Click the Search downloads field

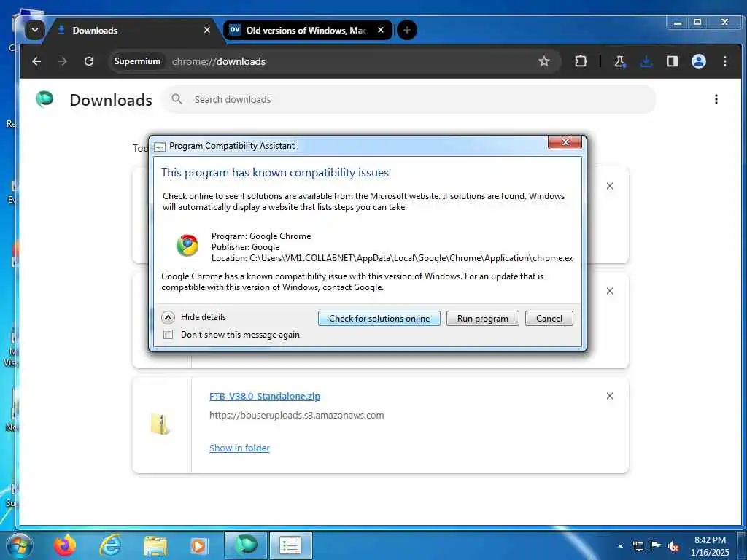[409, 99]
